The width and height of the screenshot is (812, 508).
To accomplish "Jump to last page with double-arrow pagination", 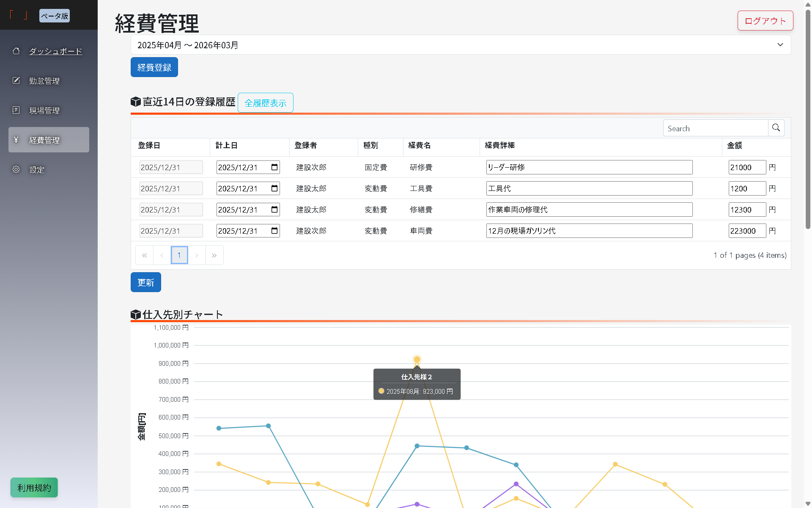I will point(214,255).
